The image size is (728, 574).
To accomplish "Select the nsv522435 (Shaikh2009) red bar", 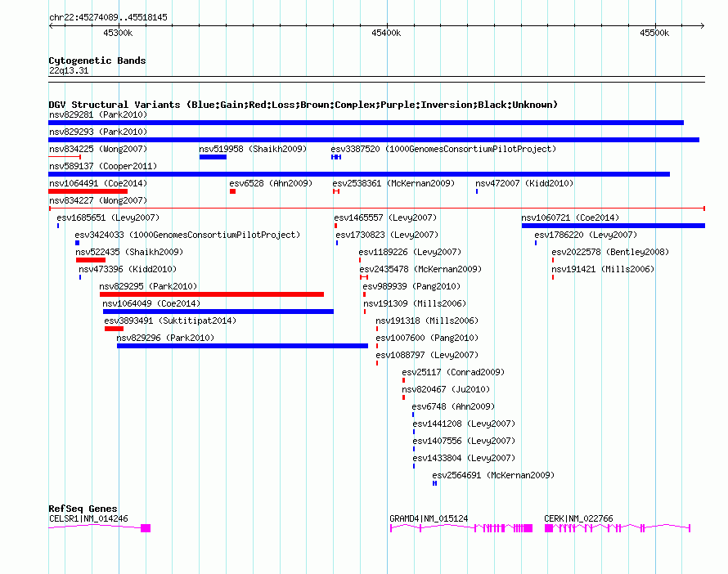I will tap(91, 260).
